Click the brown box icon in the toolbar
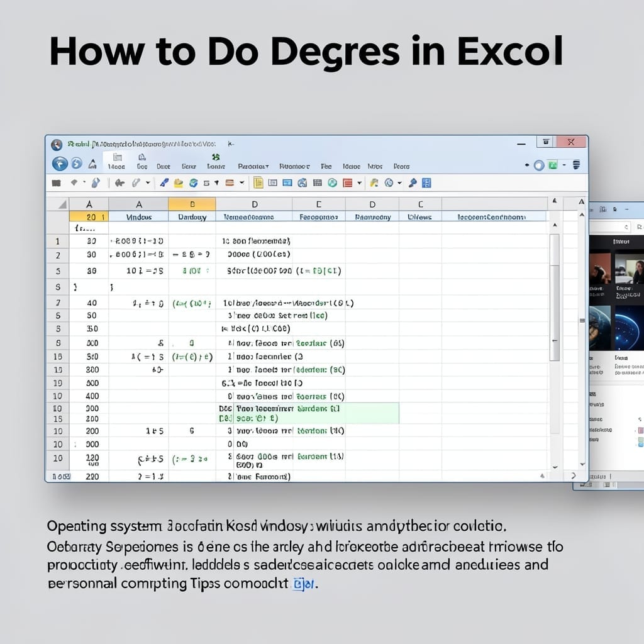This screenshot has height=644, width=644. tap(230, 183)
